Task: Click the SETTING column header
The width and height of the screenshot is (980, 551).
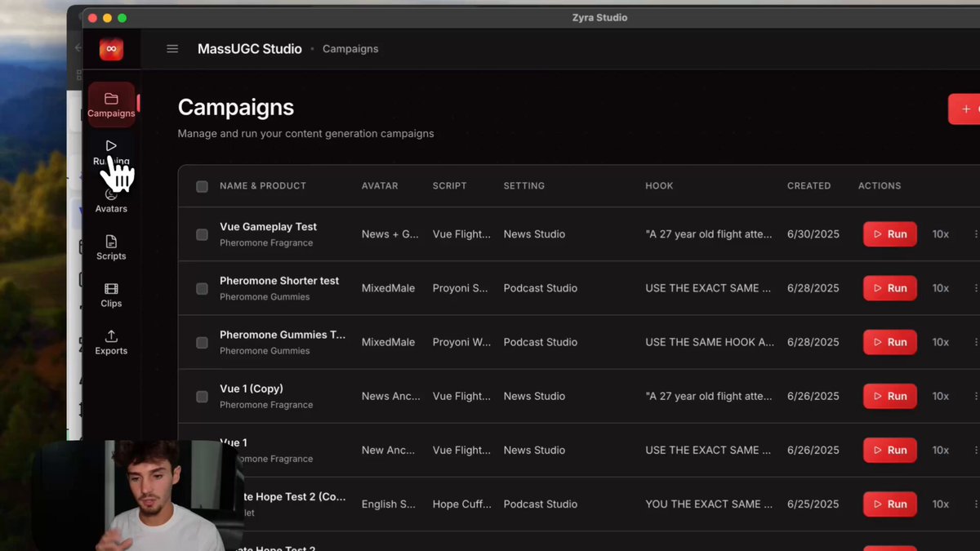Action: point(524,186)
